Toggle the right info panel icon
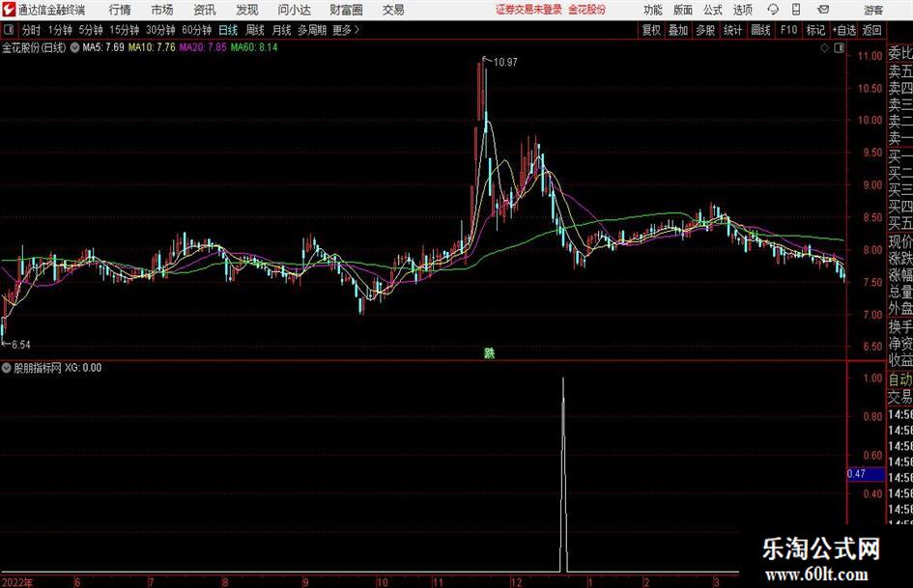The height and width of the screenshot is (588, 913). click(x=839, y=48)
